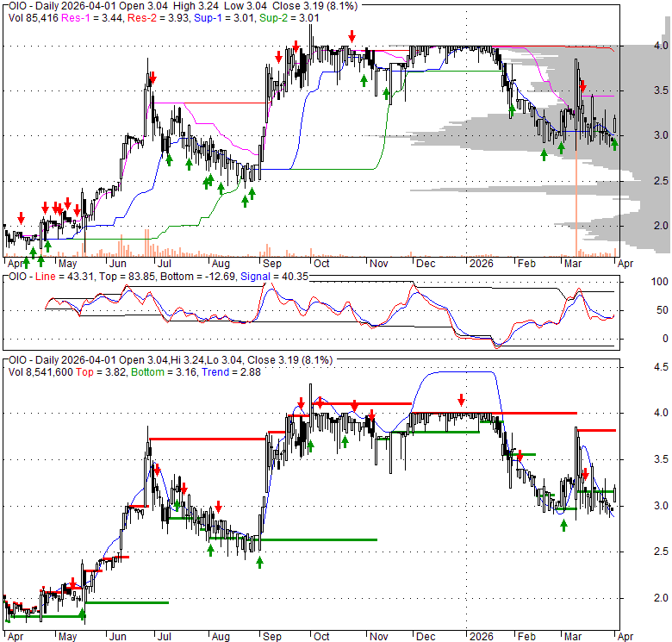Click 'High 3.24' in upper chart header
This screenshot has height=642, width=672.
pos(197,6)
